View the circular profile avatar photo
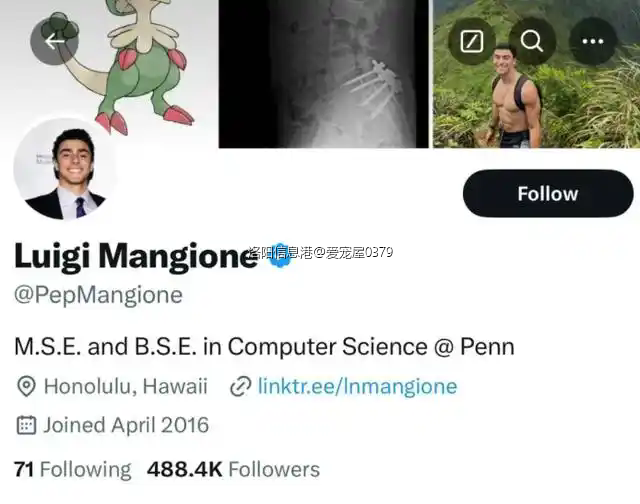Screen dimensions: 640x504 coord(65,169)
